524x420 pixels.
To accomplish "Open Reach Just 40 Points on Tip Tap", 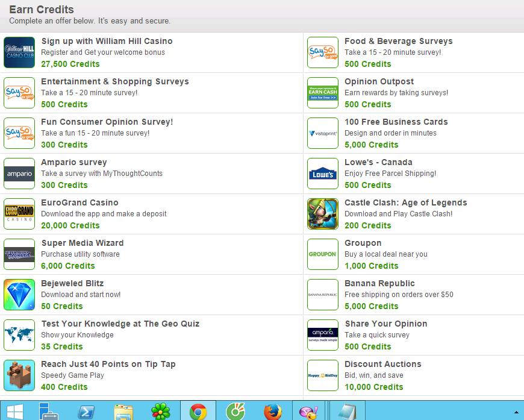I will (108, 364).
